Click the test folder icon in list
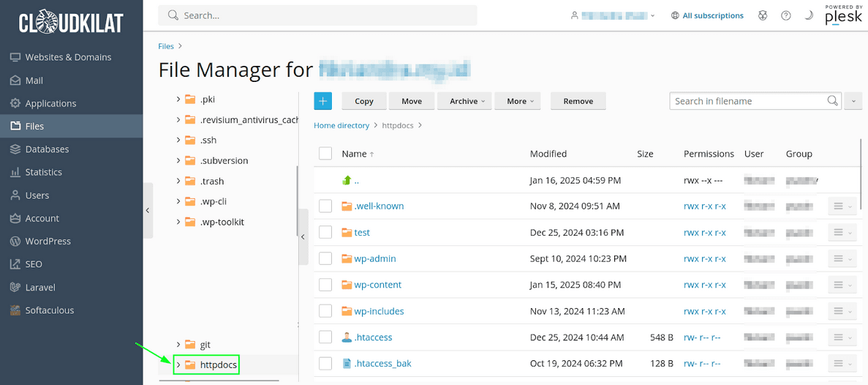This screenshot has width=868, height=385. tap(347, 233)
